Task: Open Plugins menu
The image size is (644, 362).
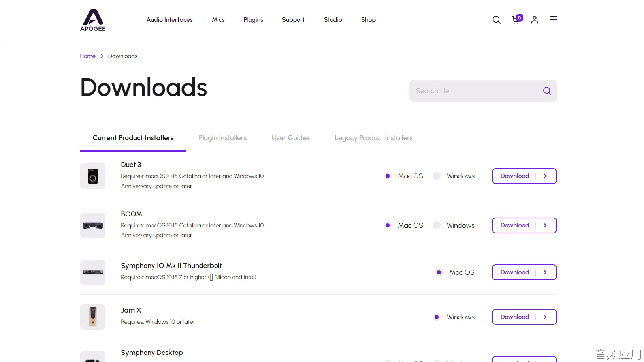Action: 253,20
